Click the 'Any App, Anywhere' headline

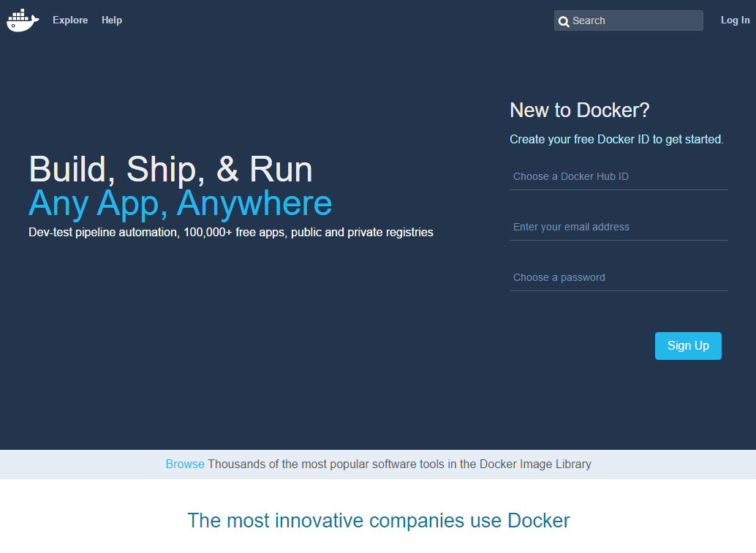pos(181,203)
